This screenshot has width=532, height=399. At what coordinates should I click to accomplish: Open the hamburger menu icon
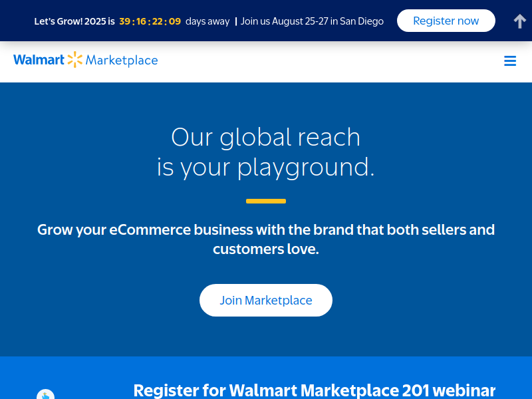[x=510, y=61]
